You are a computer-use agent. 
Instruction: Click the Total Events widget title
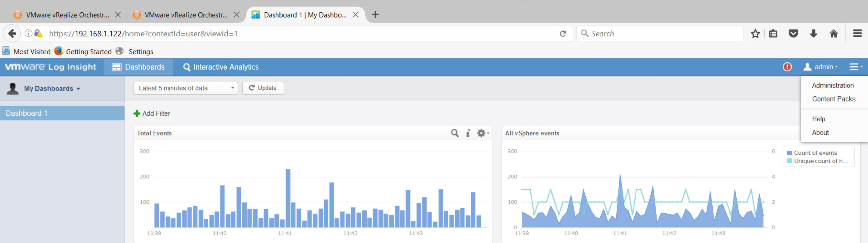[x=154, y=133]
